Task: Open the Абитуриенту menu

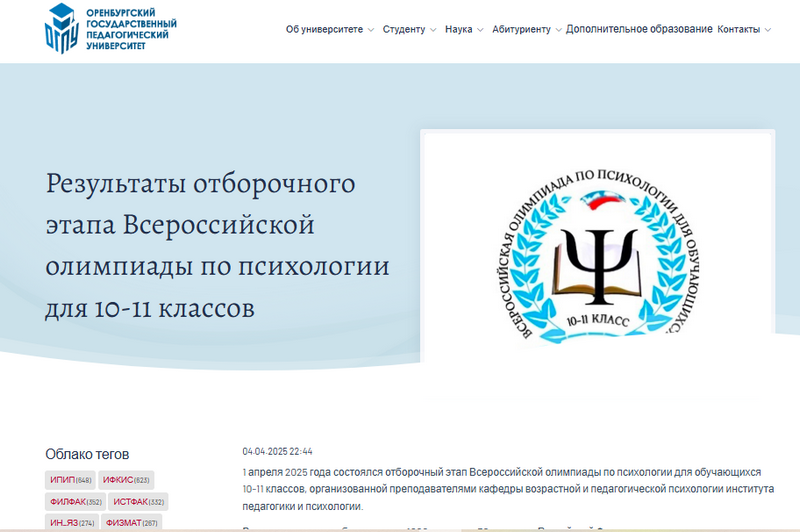Action: pyautogui.click(x=521, y=30)
